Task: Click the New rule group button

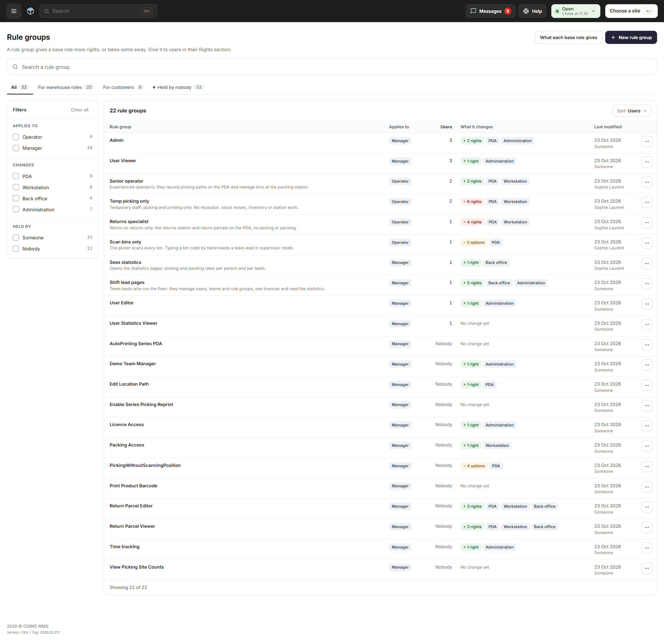Action: (631, 37)
